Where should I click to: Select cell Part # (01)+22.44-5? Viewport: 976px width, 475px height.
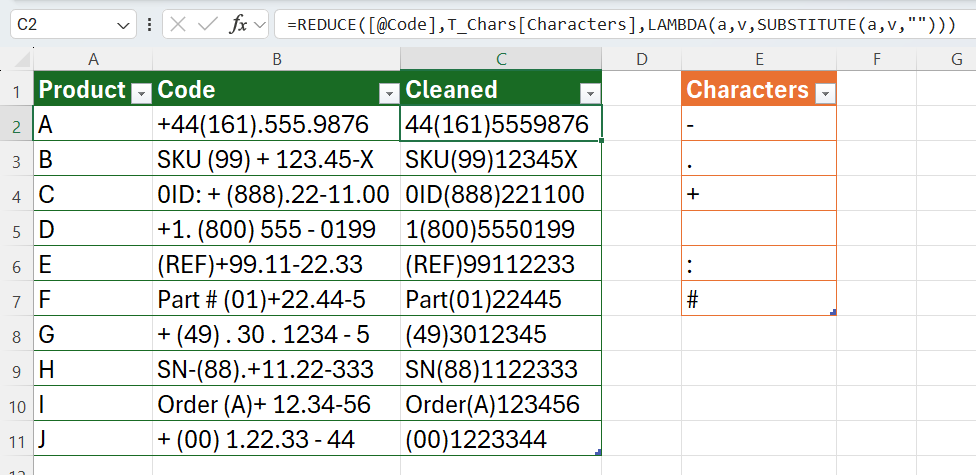point(277,298)
